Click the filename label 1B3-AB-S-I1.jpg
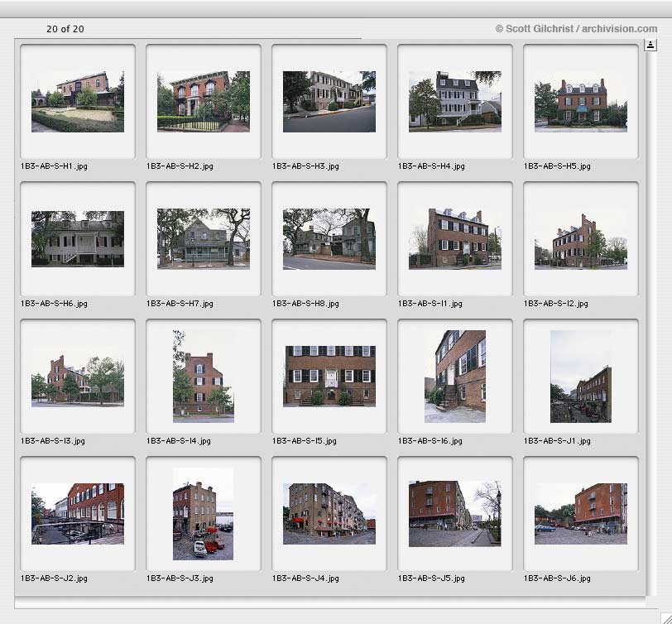The image size is (672, 624). coord(430,304)
